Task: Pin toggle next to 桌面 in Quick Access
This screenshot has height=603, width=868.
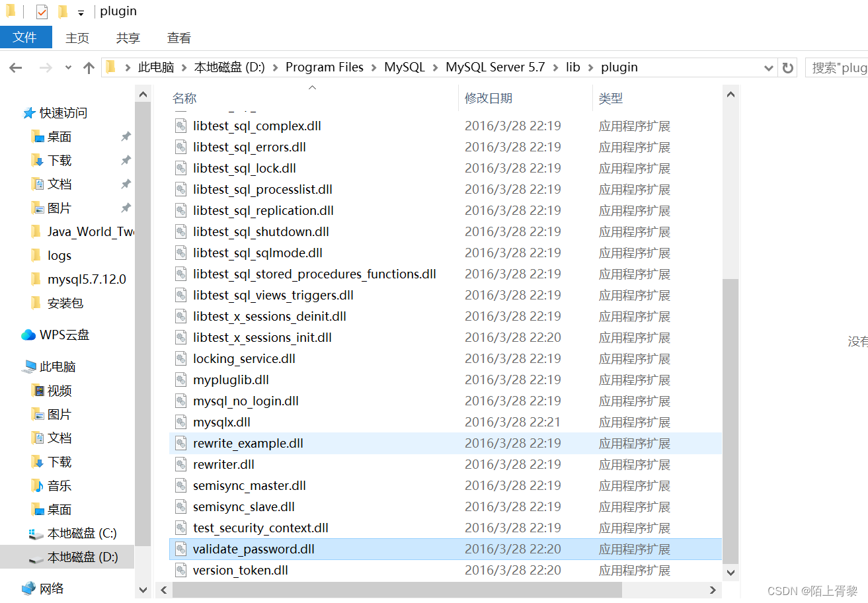Action: click(x=125, y=136)
